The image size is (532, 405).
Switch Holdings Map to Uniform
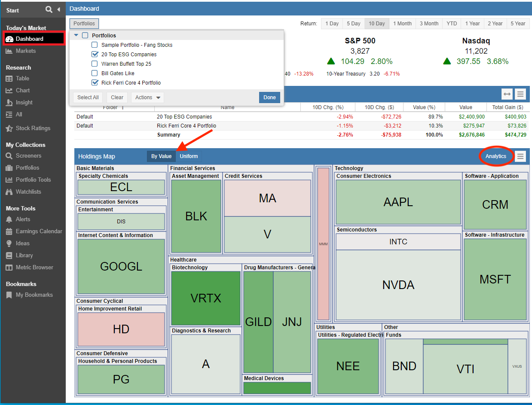pos(189,156)
